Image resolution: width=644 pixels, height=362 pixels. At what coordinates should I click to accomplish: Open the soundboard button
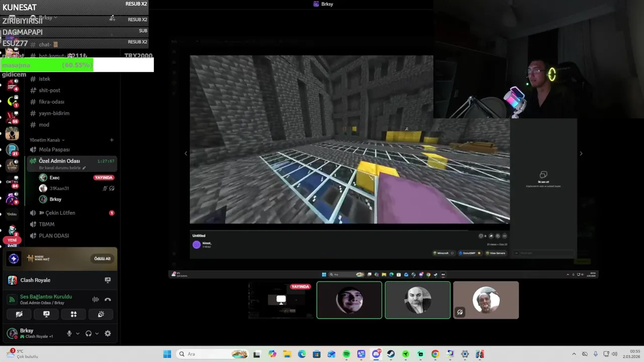(101, 314)
